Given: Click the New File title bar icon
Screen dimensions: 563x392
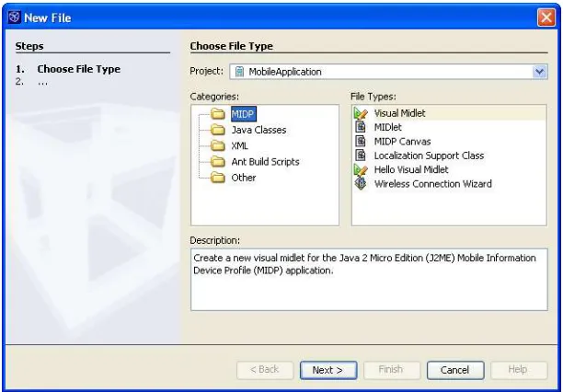Looking at the screenshot, I should point(15,17).
